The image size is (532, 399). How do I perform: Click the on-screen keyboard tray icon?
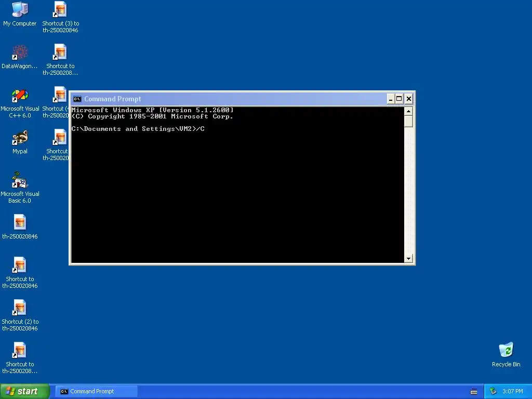click(x=474, y=392)
